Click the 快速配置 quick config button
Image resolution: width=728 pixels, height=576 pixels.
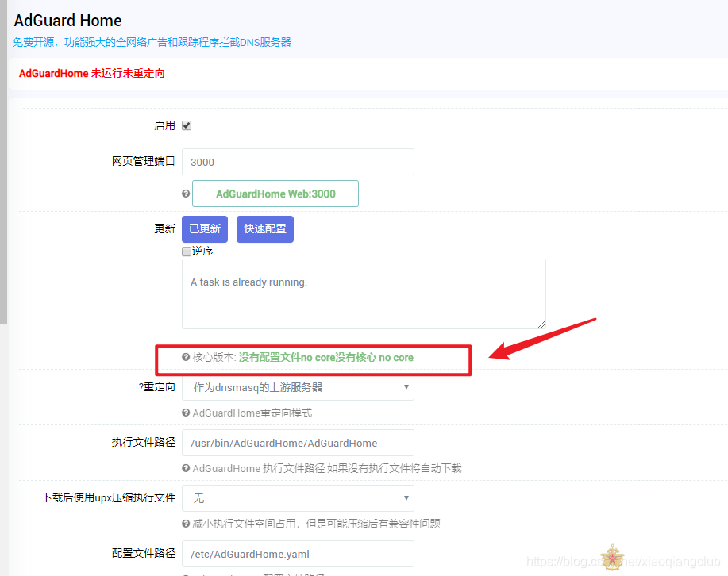[265, 228]
